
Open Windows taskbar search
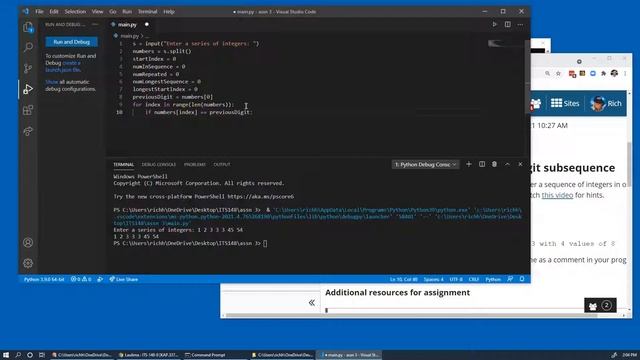18,355
